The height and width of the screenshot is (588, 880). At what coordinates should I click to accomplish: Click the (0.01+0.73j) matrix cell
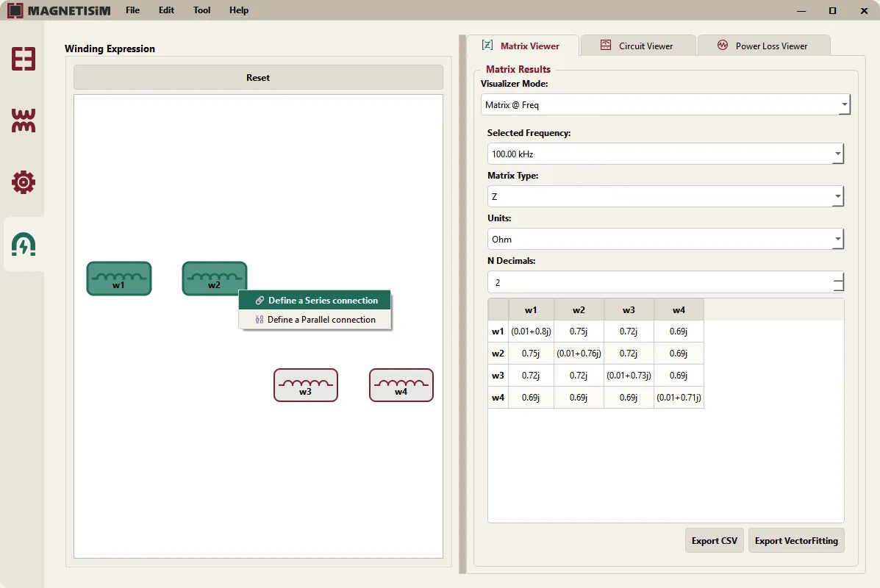629,376
